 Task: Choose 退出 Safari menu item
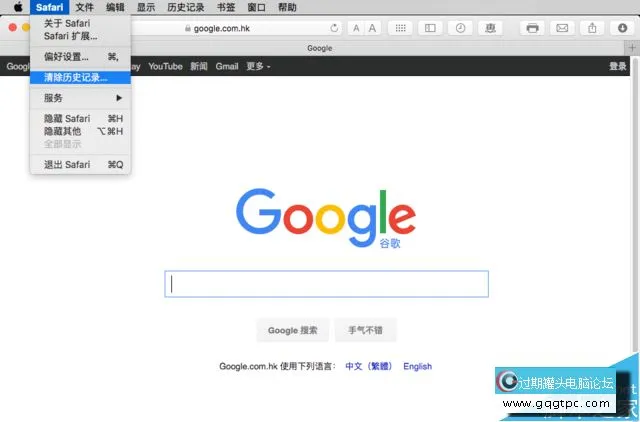coord(80,164)
